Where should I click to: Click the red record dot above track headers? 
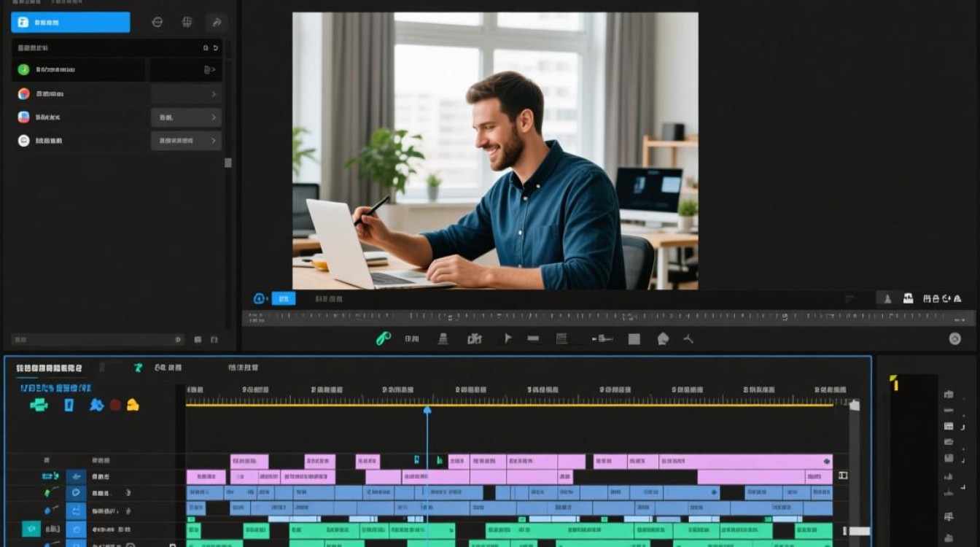[x=115, y=405]
